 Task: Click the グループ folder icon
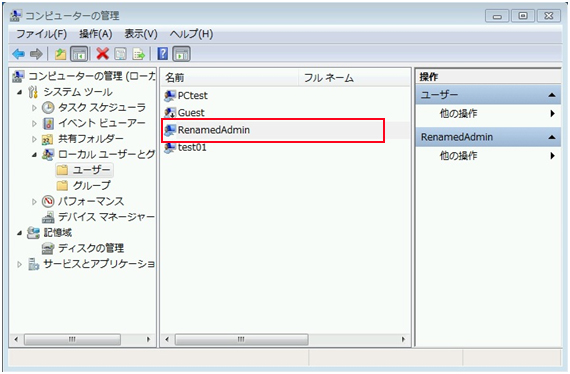(x=62, y=185)
